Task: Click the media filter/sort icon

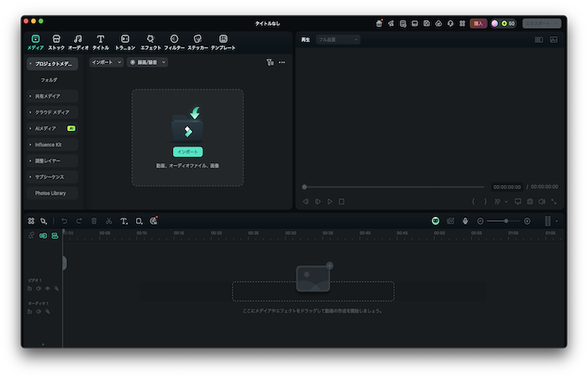Action: coord(270,62)
